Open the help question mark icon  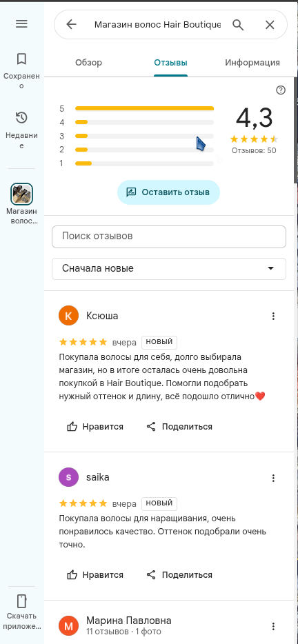(281, 90)
